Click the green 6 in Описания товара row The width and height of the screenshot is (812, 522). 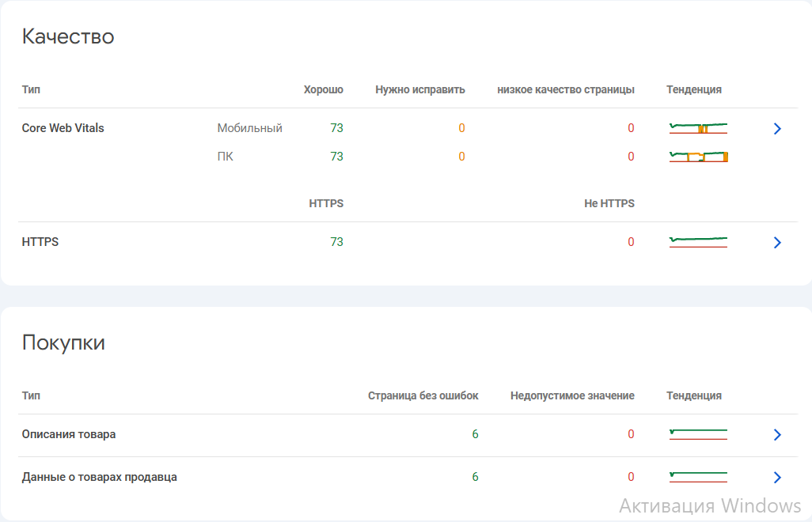click(x=475, y=434)
